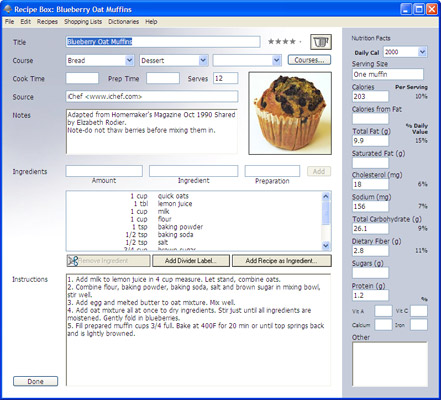The height and width of the screenshot is (400, 441).
Task: Click the Sugars field
Action: tap(370, 273)
